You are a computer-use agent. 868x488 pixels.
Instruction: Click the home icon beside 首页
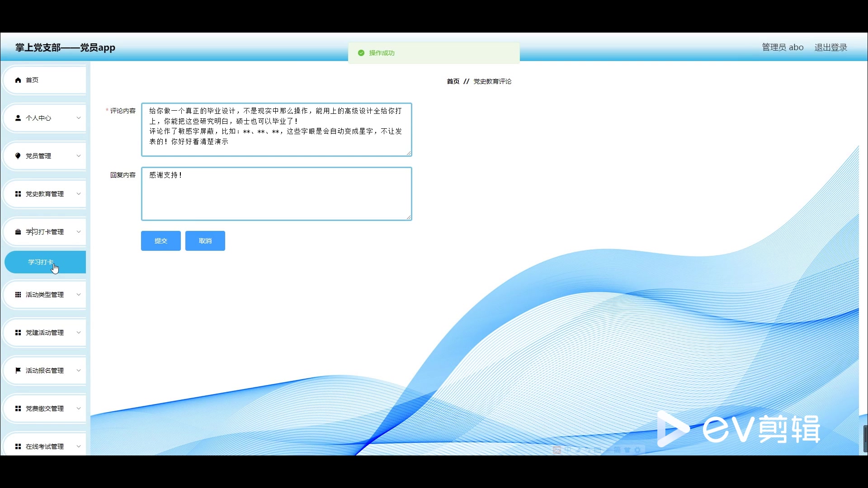pos(18,80)
